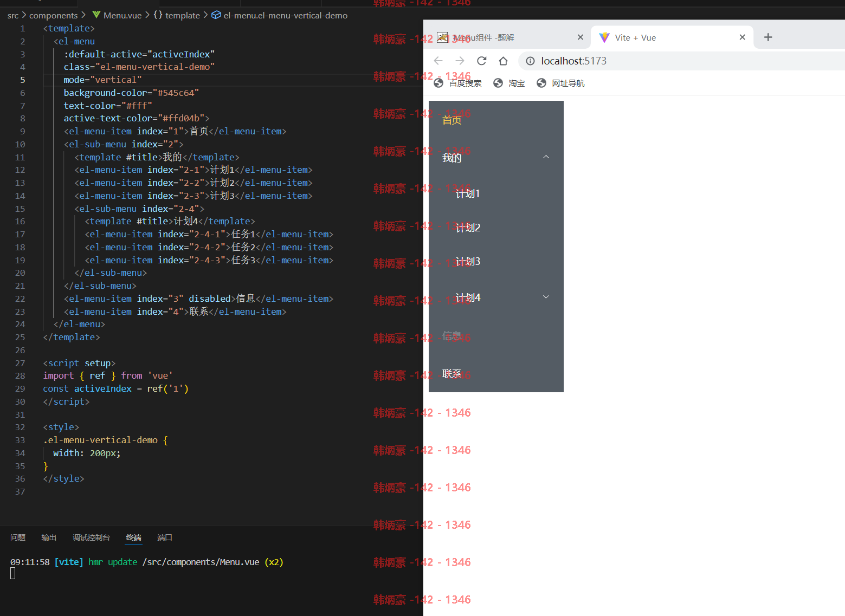Open the 端口 panel tab
Image resolution: width=845 pixels, height=616 pixels.
[165, 537]
